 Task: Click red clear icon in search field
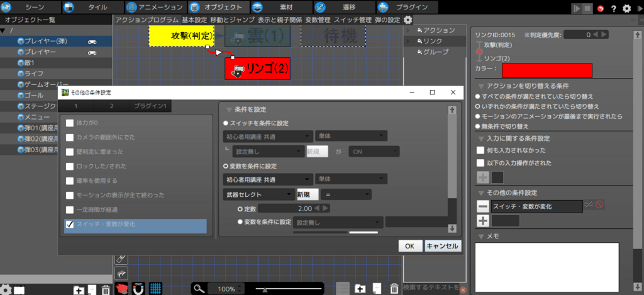[463, 290]
